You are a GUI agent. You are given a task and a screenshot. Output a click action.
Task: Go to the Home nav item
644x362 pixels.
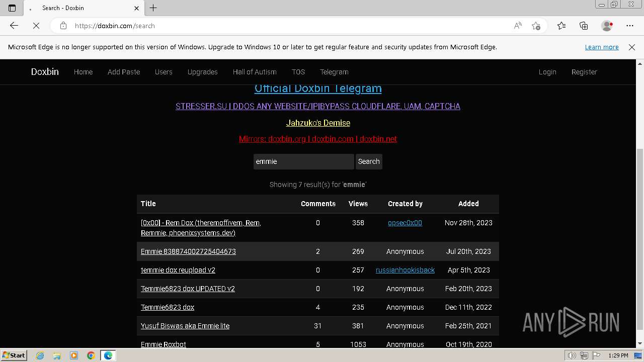[x=83, y=72]
